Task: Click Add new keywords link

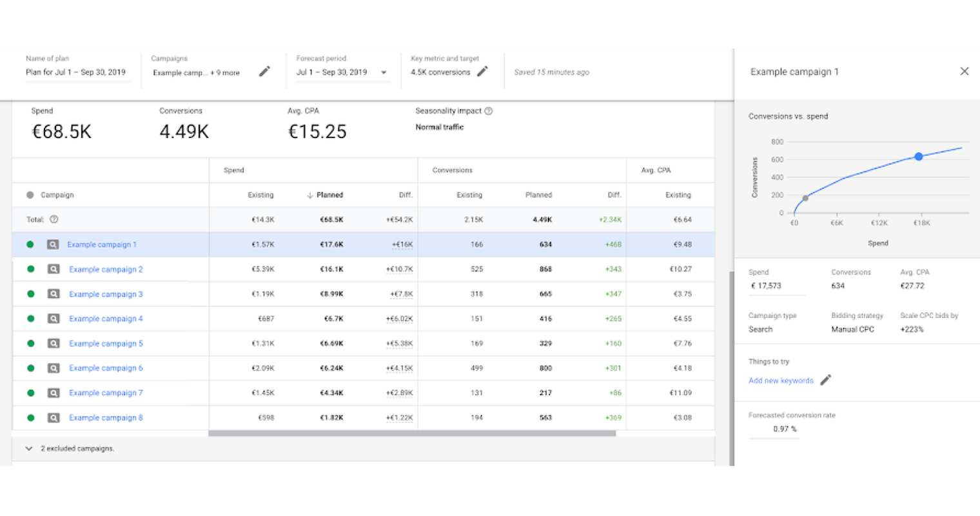Action: tap(781, 381)
